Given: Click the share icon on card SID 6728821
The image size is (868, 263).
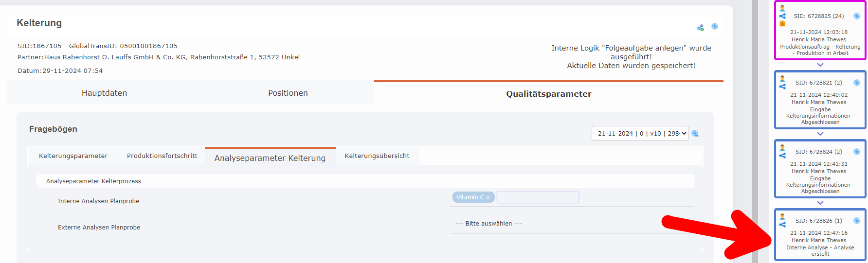Looking at the screenshot, I should pos(782,87).
